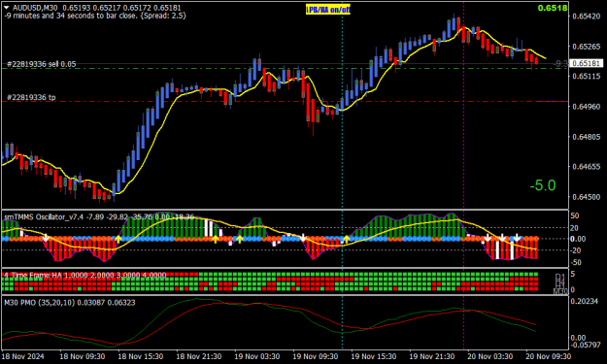Click the oscillator scale value -50
Image resolution: width=607 pixels, height=364 pixels.
pyautogui.click(x=576, y=263)
